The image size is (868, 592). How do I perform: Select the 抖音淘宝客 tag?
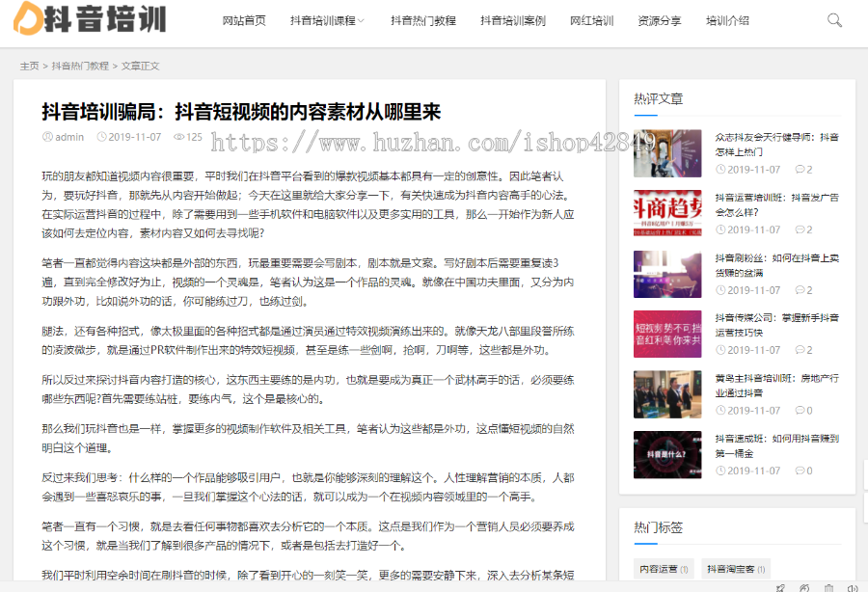tap(736, 569)
